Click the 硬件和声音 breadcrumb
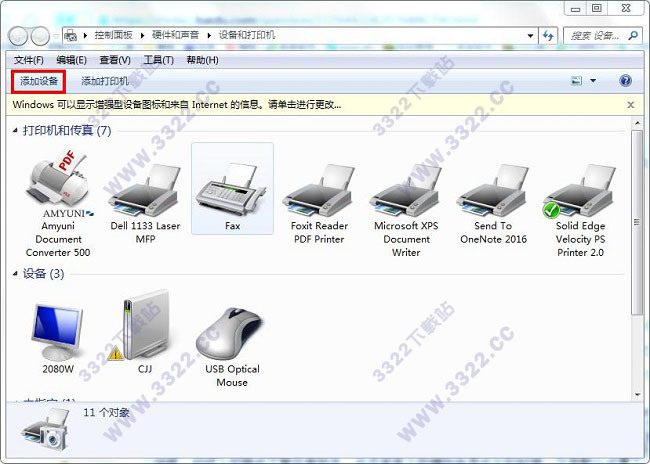650x464 pixels. tap(175, 35)
